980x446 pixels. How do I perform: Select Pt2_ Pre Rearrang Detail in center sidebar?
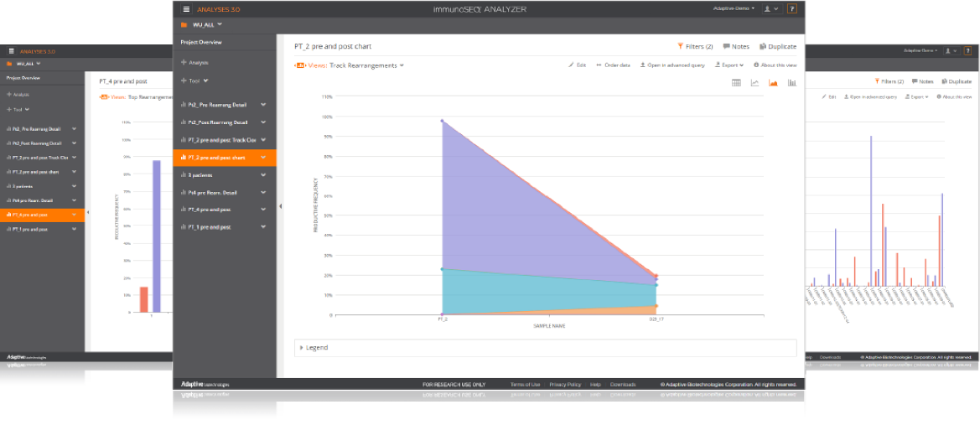(x=217, y=105)
